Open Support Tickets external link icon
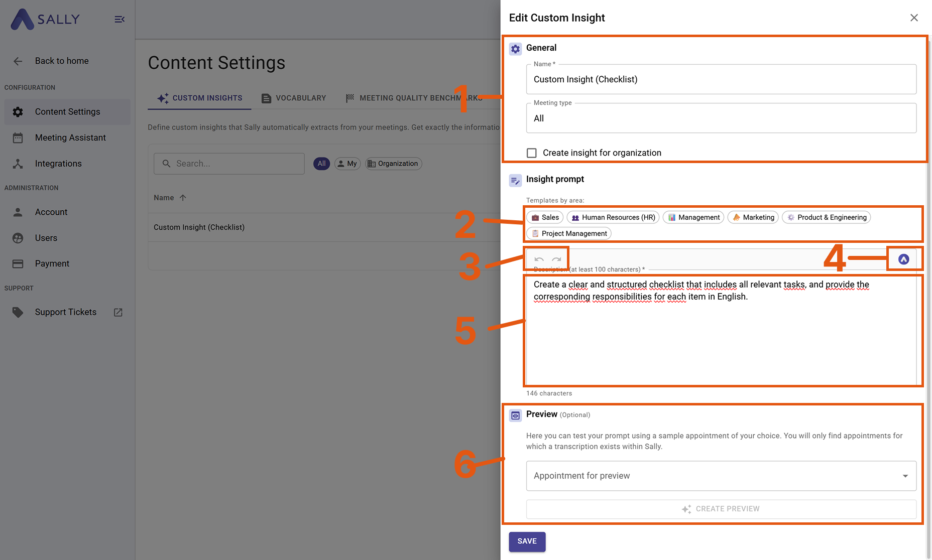 [118, 312]
